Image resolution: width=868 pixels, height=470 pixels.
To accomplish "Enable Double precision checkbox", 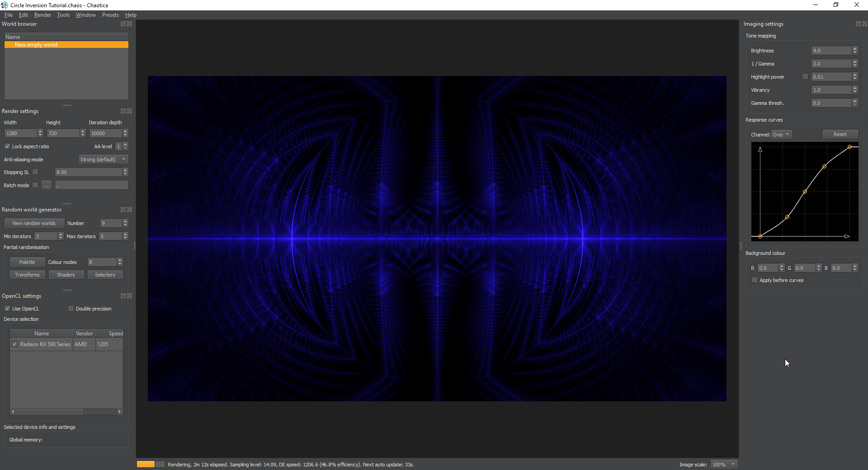I will pyautogui.click(x=71, y=309).
